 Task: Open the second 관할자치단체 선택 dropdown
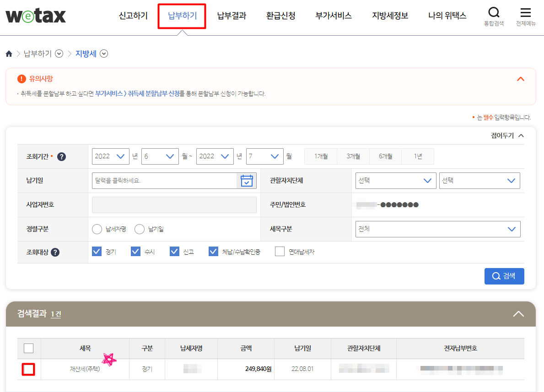[479, 181]
